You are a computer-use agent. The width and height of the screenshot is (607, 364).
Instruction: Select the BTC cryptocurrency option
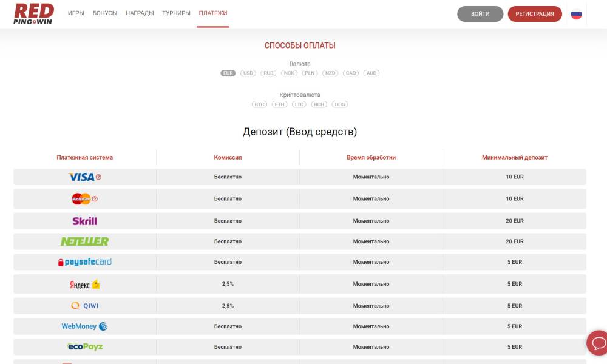point(259,104)
